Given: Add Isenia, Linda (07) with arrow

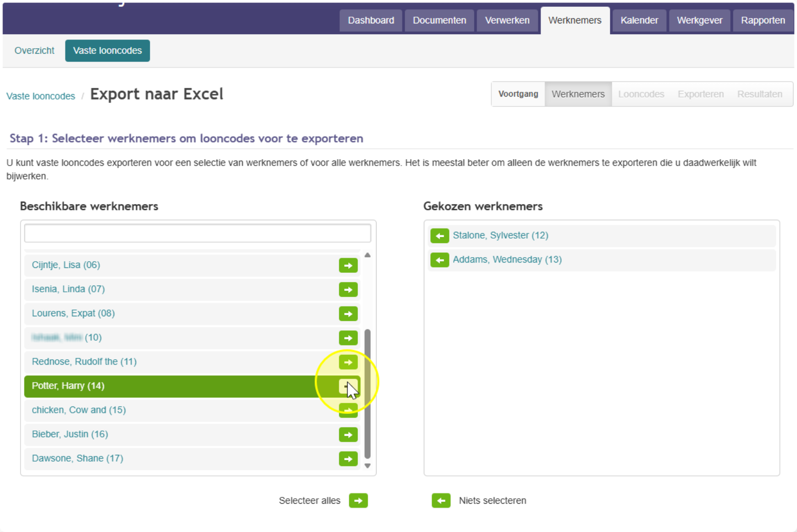Looking at the screenshot, I should click(x=348, y=289).
